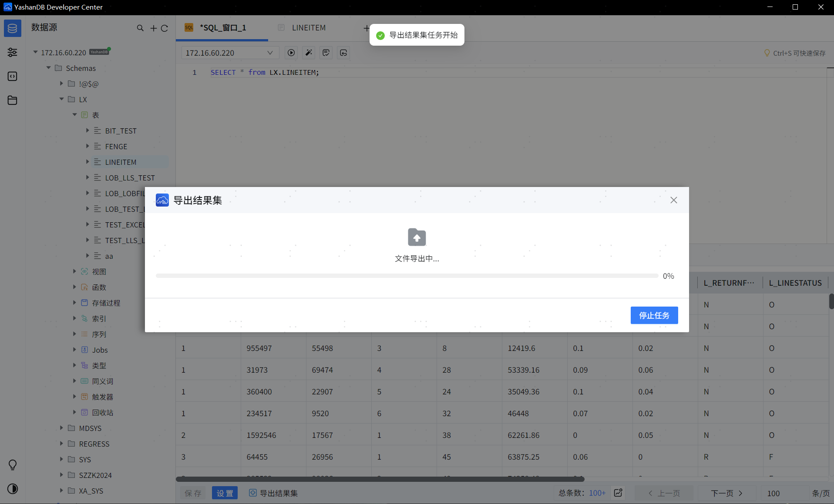Open the code snippet sidebar icon
Image resolution: width=834 pixels, height=504 pixels.
coord(12,77)
